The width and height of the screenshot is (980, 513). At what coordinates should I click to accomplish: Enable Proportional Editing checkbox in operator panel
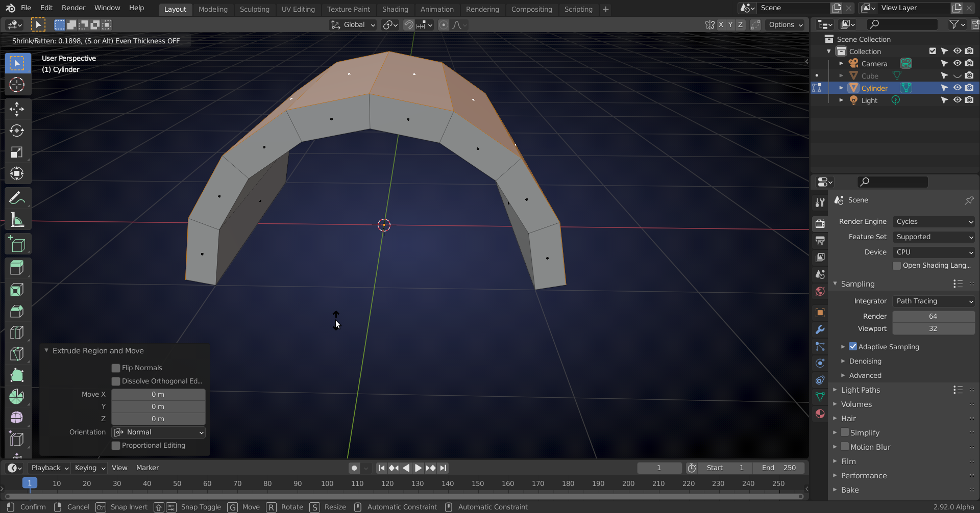[x=116, y=446]
